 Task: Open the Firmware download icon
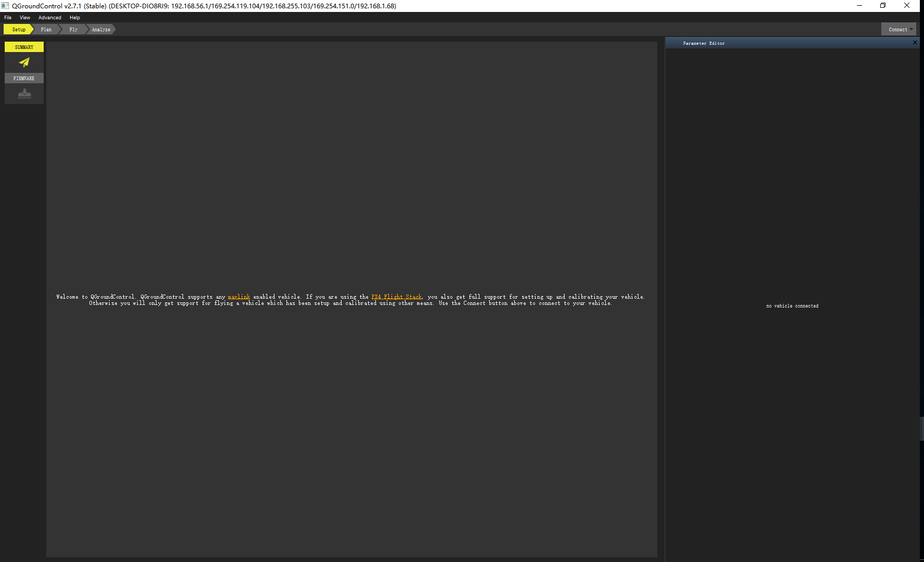24,94
